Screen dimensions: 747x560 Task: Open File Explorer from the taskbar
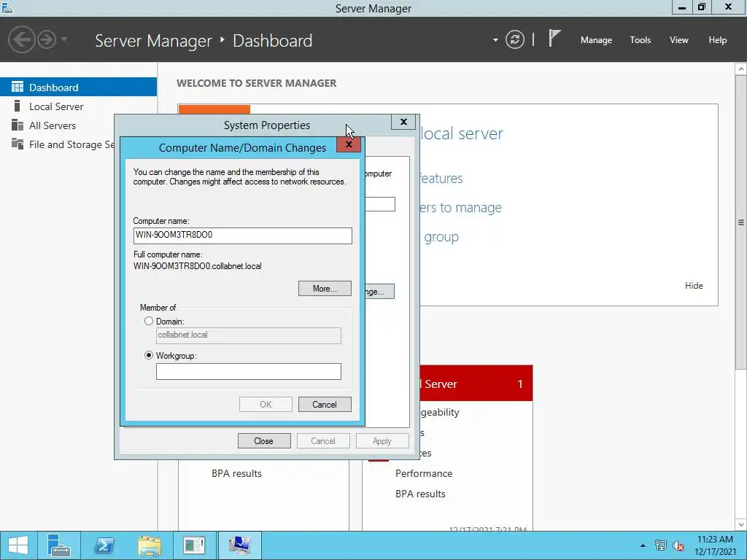click(x=149, y=545)
